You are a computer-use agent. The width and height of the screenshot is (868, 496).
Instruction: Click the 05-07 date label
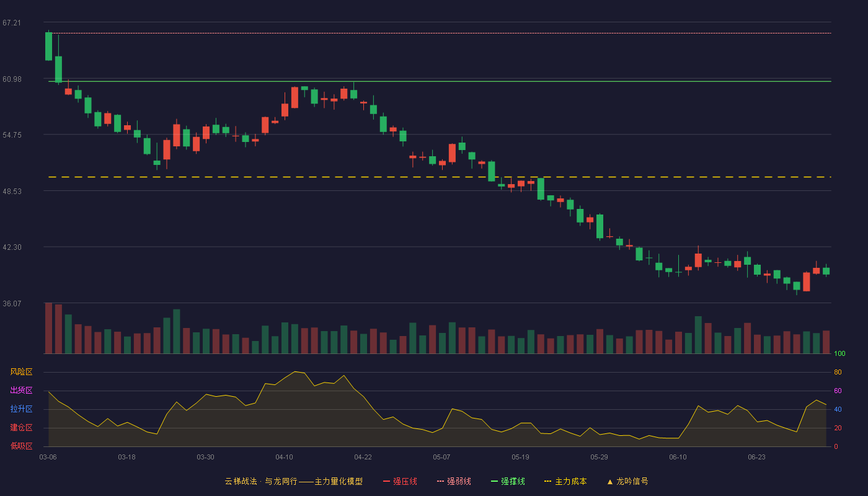[441, 457]
